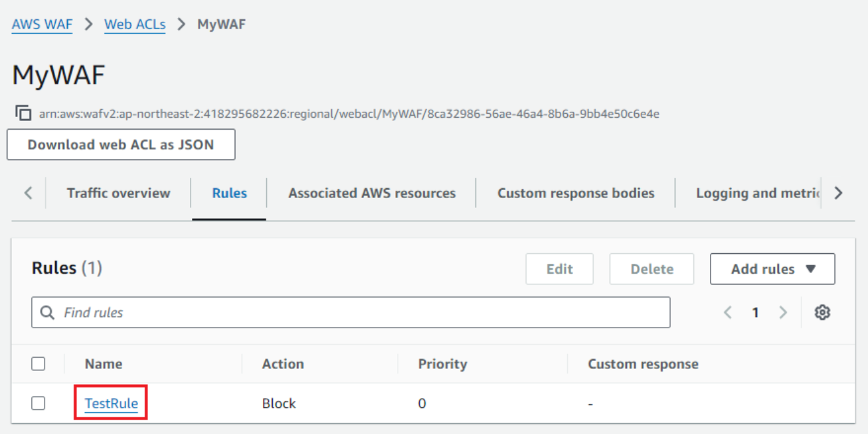Viewport: 868px width, 434px height.
Task: Click the Custom response column header
Action: (643, 364)
